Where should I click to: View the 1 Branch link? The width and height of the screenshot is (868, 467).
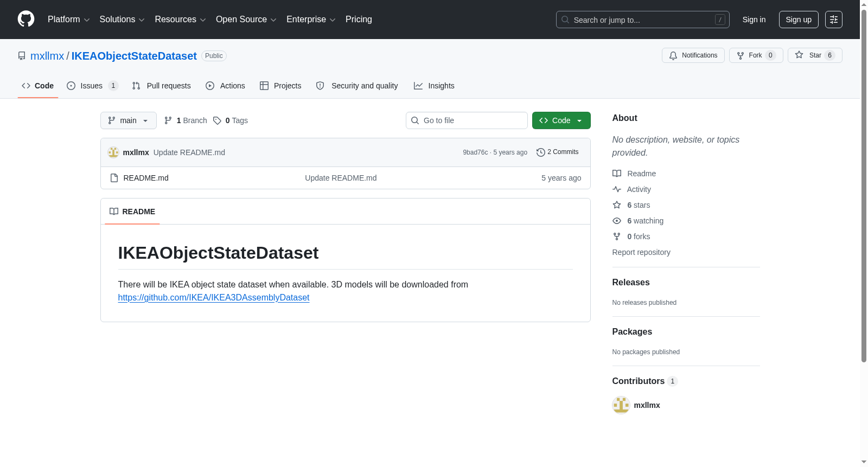186,120
